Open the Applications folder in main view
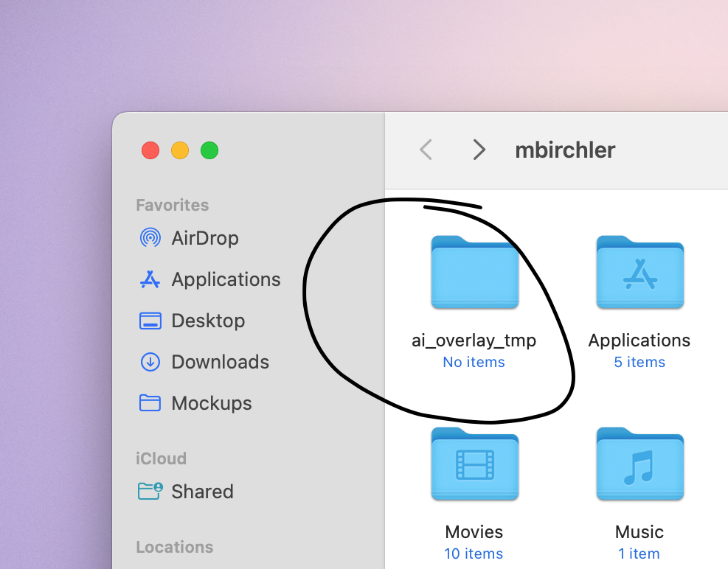 coord(639,272)
